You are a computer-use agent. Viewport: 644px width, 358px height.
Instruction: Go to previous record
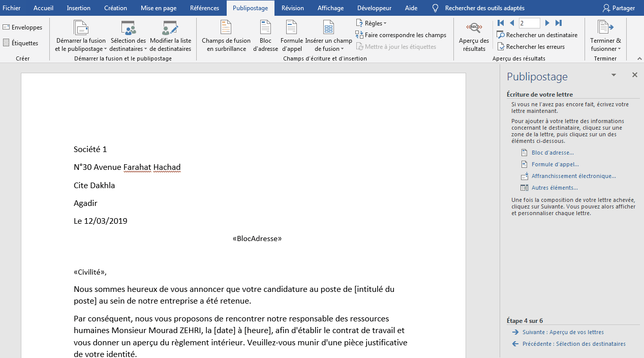[512, 23]
